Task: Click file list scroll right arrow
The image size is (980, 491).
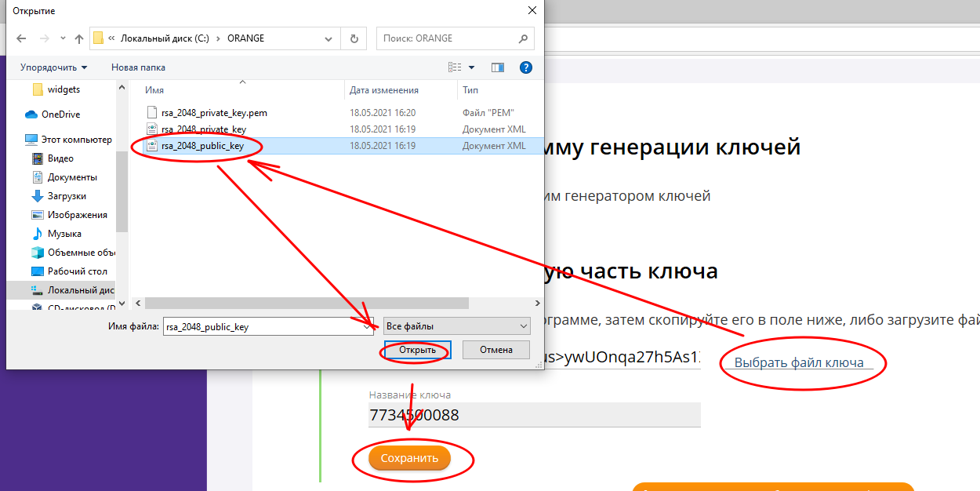Action: pyautogui.click(x=537, y=303)
